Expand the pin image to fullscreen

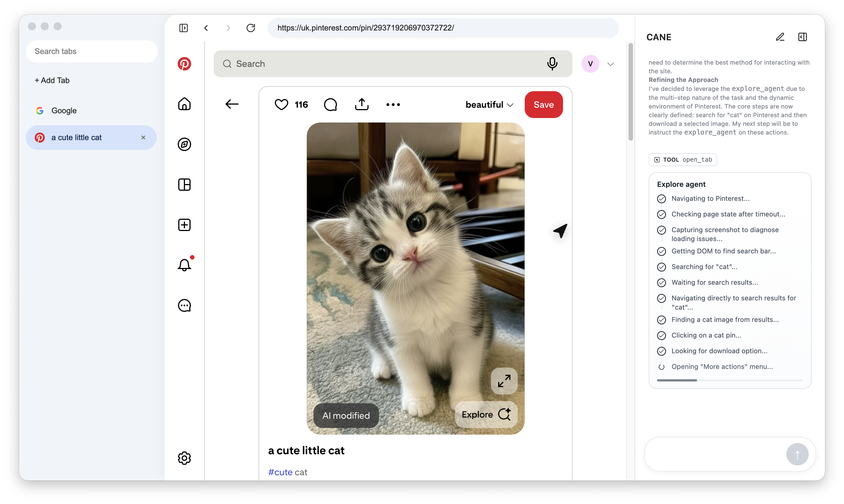(x=504, y=381)
